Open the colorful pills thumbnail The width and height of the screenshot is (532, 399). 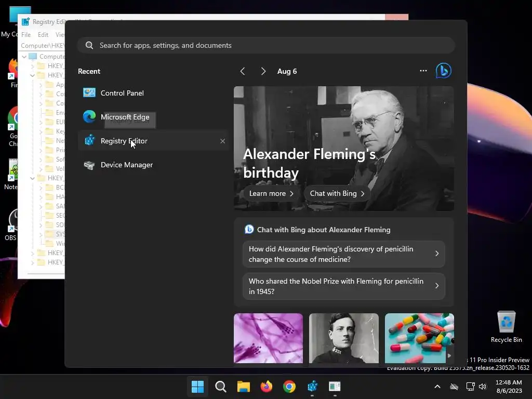[419, 338]
